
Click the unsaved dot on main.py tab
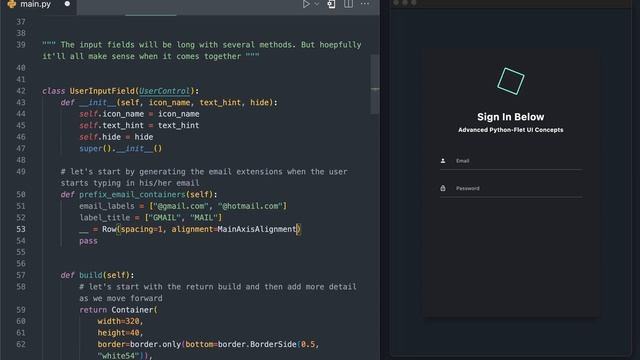[67, 4]
